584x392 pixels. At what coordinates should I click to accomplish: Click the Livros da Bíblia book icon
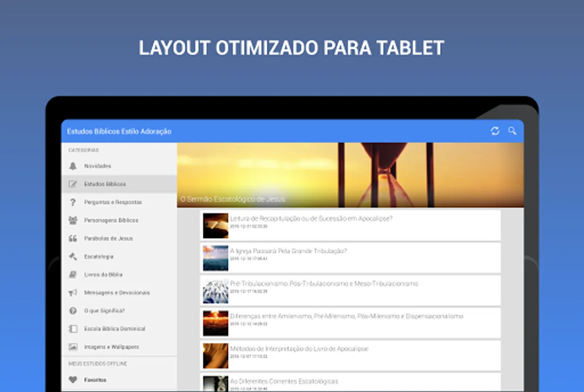pos(73,274)
